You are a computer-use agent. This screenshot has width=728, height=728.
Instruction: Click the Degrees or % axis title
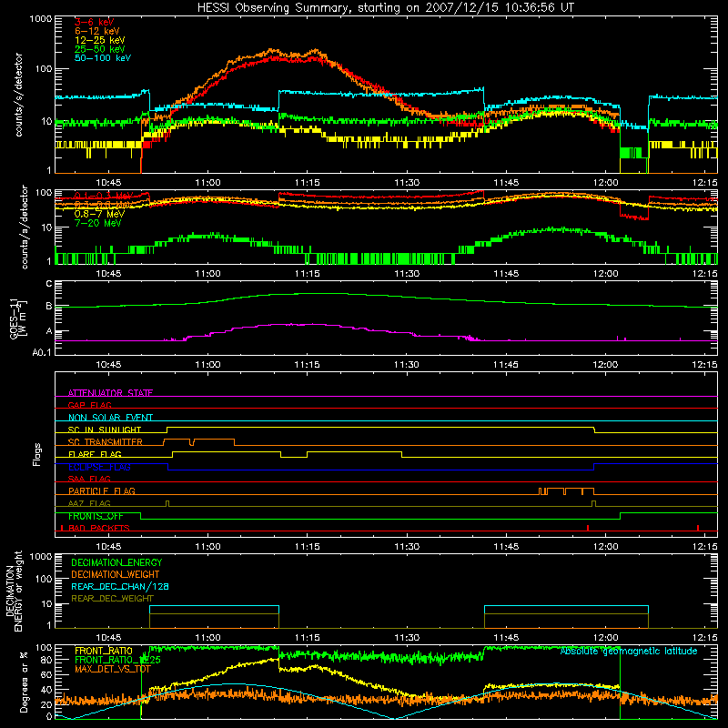point(23,682)
